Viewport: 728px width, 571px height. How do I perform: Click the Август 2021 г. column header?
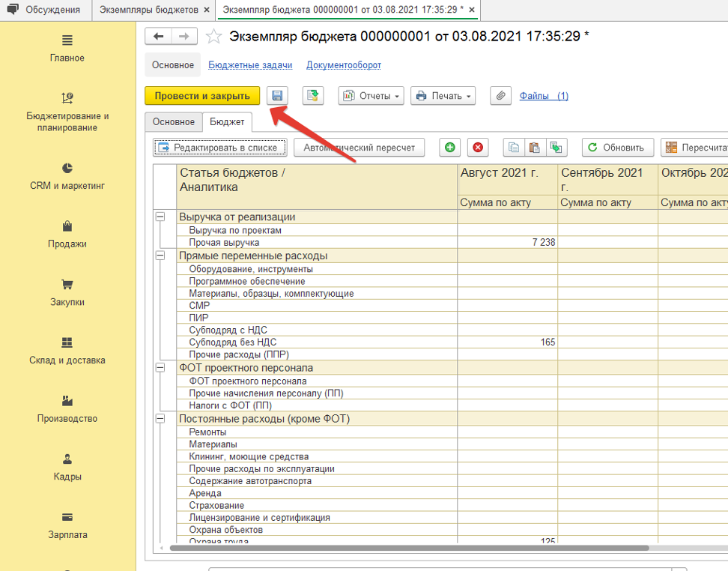click(508, 180)
